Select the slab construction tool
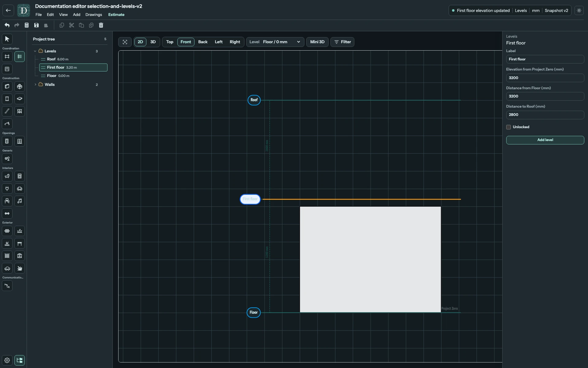This screenshot has height=368, width=588. 20,99
